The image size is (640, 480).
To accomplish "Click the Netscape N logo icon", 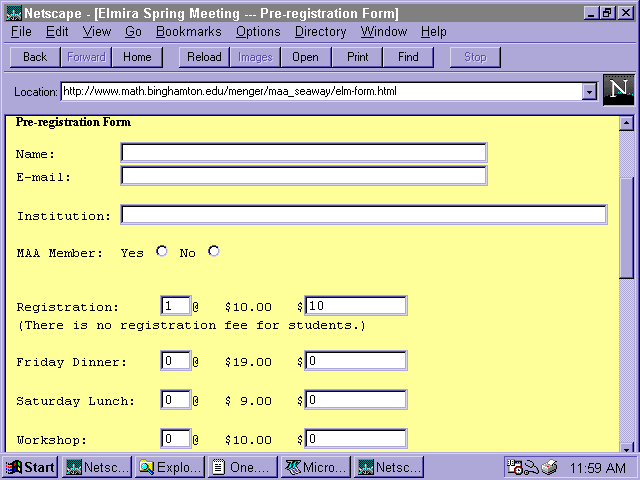I will tap(619, 90).
